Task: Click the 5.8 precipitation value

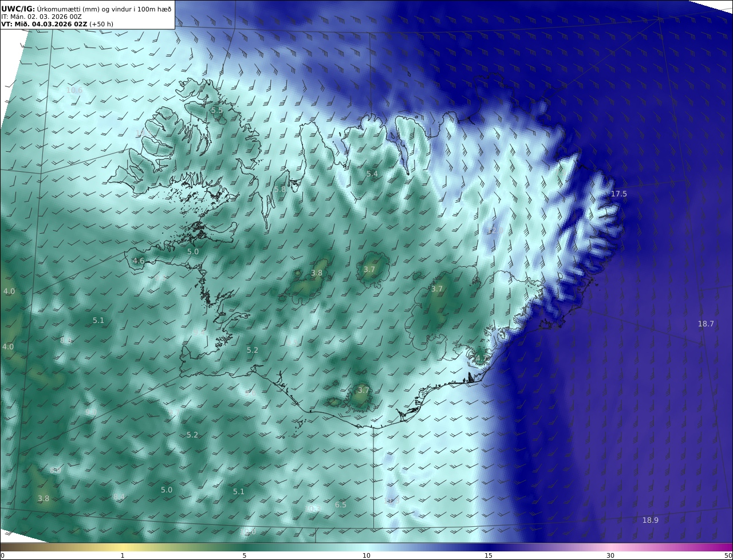Action: [279, 189]
